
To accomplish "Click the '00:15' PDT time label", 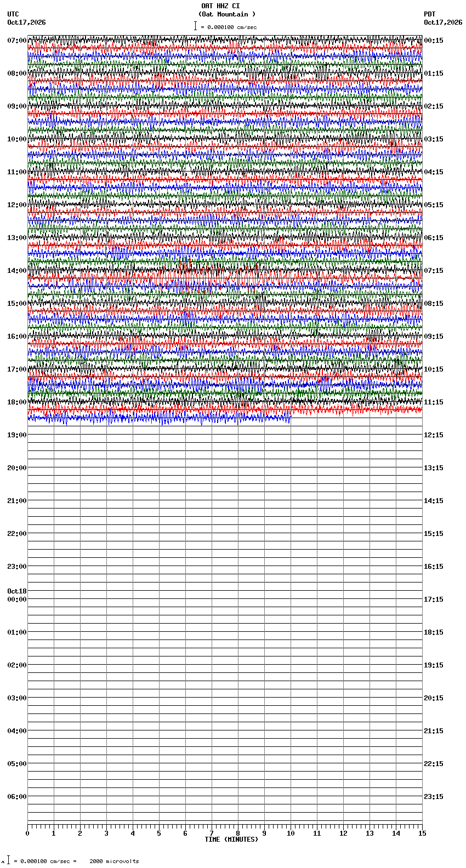I will coord(434,41).
